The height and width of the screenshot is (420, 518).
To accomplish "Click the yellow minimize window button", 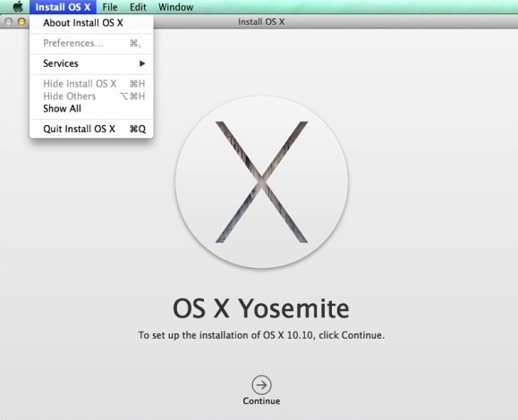I will (21, 21).
